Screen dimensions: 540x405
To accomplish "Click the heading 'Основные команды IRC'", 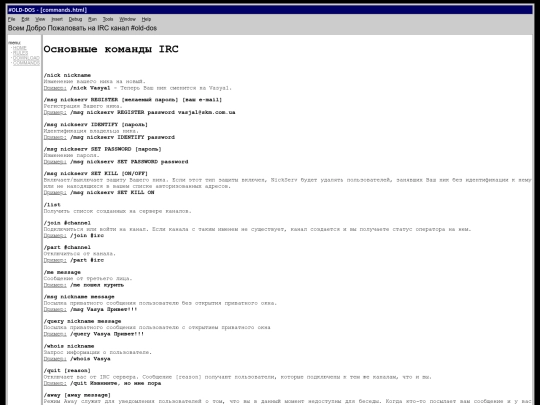I will pos(111,49).
